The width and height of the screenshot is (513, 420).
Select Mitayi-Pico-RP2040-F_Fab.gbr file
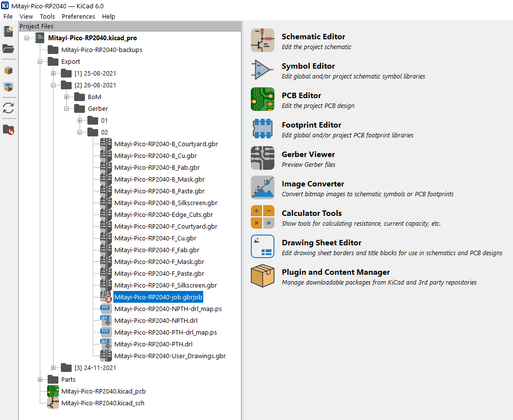click(157, 250)
